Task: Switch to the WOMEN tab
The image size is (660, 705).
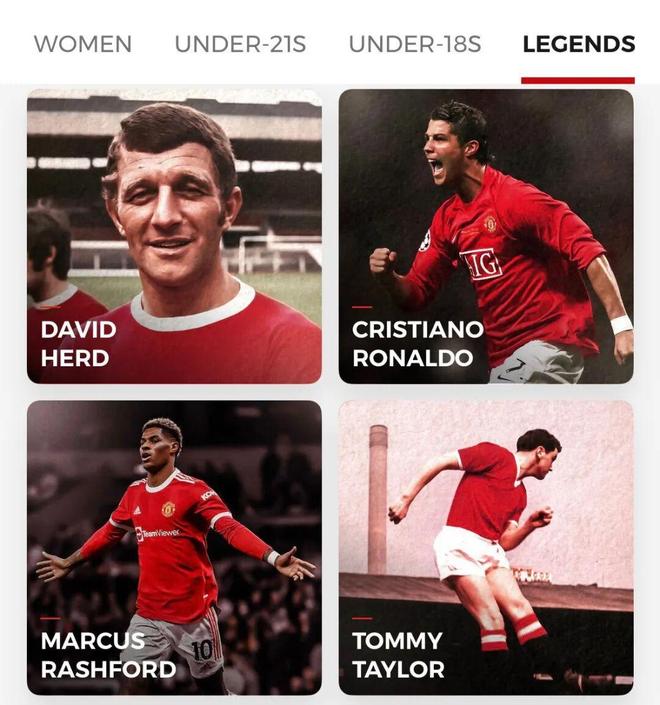Action: (x=83, y=44)
